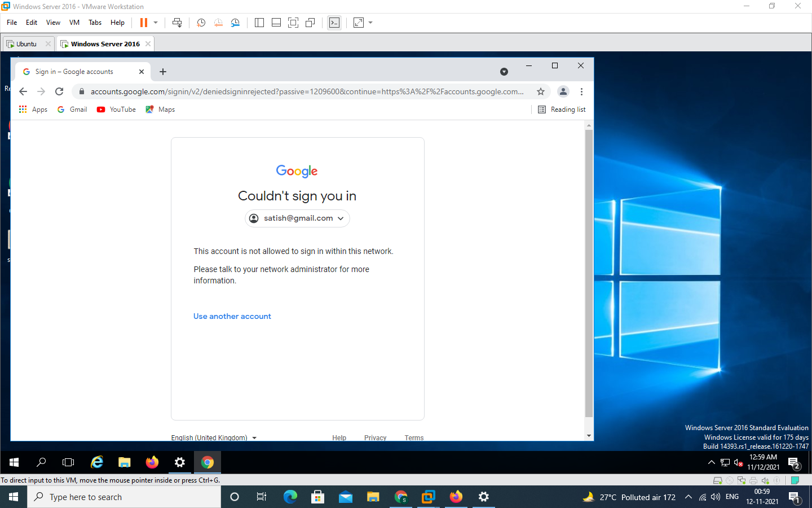812x508 pixels.
Task: Open Firefox on guest taskbar
Action: (152, 462)
